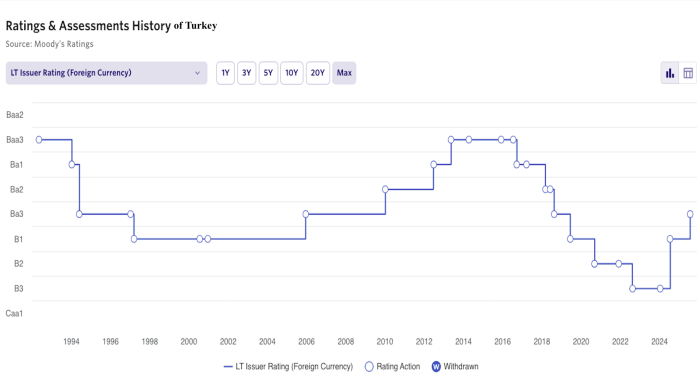Choose the 10Y range button

tap(292, 73)
